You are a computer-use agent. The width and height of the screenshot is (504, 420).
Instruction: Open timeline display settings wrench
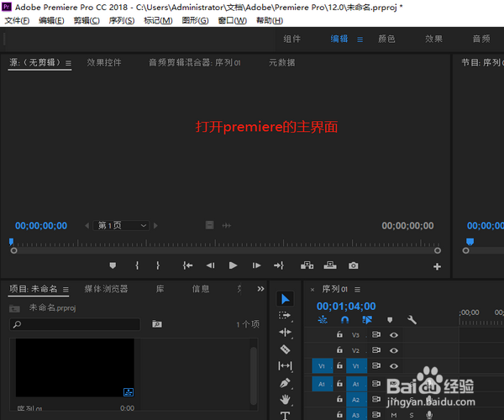[x=412, y=320]
